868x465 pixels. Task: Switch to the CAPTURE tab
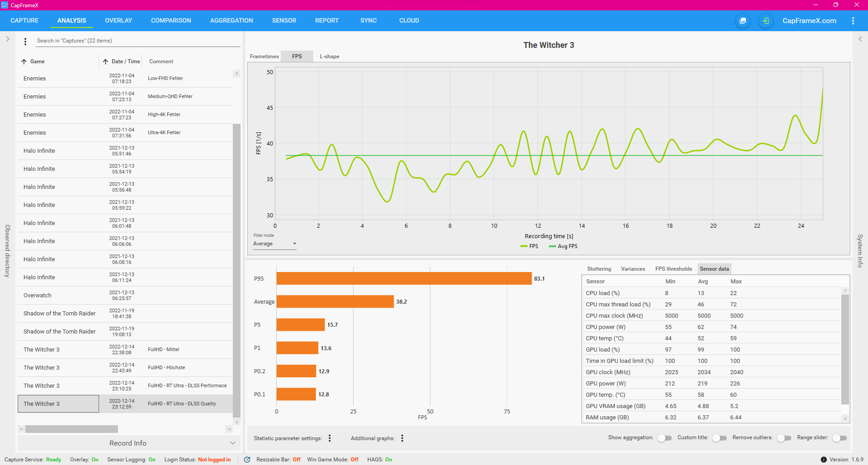point(24,20)
